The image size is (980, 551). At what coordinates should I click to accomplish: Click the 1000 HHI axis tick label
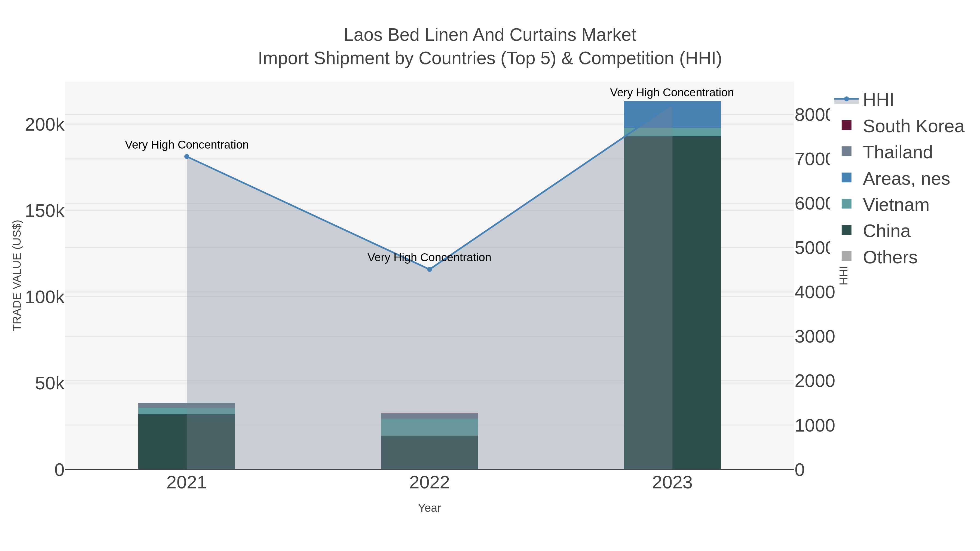[814, 426]
